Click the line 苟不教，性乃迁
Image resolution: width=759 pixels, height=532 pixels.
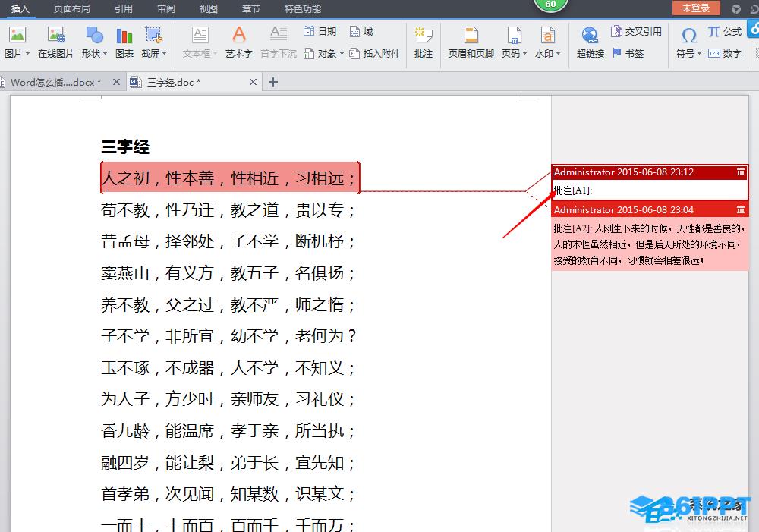[228, 210]
